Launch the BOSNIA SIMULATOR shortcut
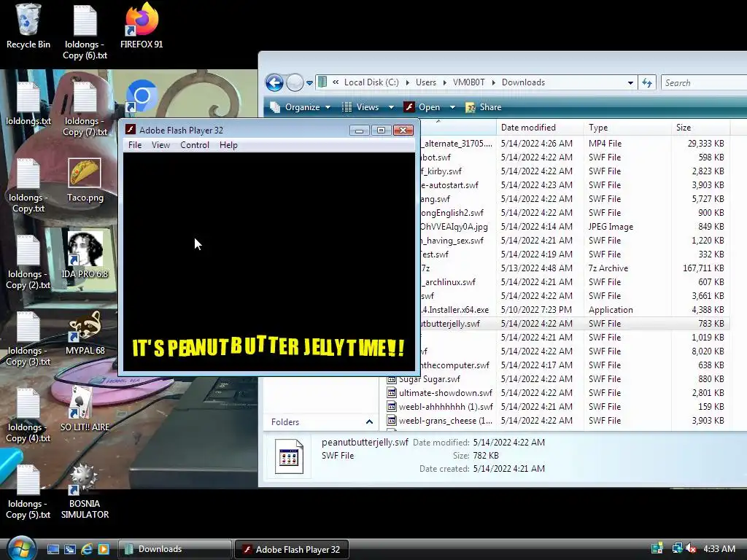 pos(85,491)
